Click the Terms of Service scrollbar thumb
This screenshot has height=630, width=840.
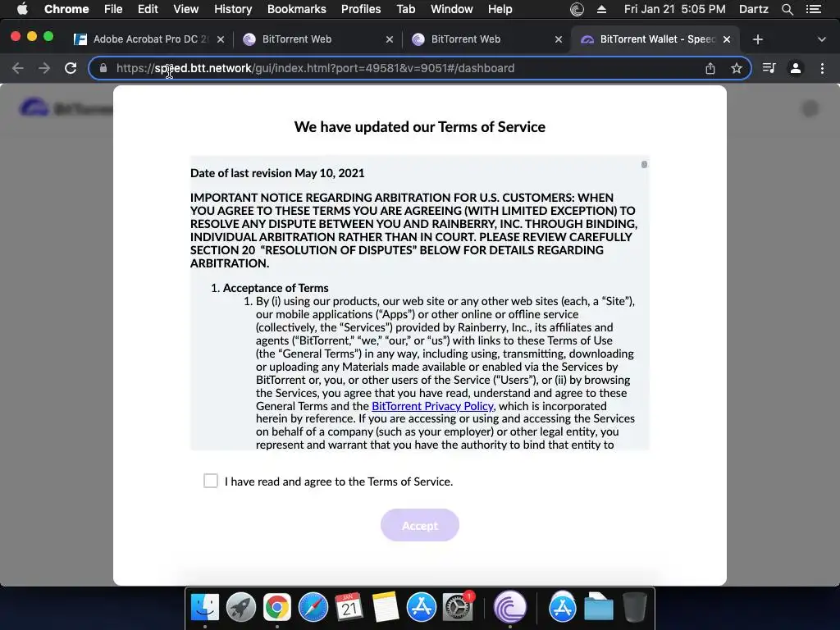tap(644, 164)
